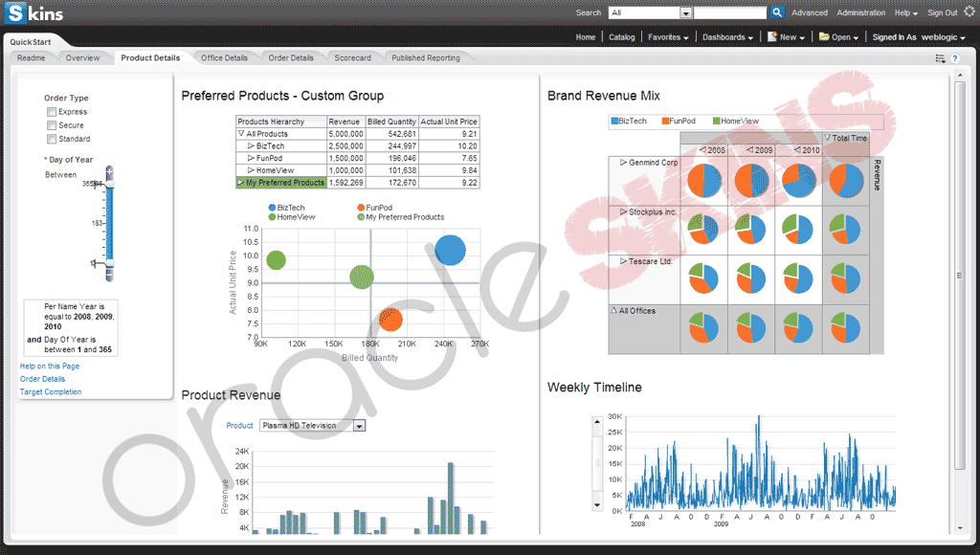Tick the Standard order type checkbox
Screen dimensions: 980x555
pos(52,139)
